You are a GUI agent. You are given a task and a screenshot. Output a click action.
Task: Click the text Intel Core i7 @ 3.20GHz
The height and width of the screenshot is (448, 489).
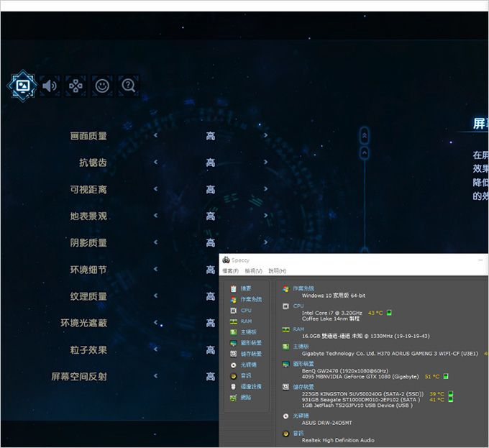pos(332,313)
